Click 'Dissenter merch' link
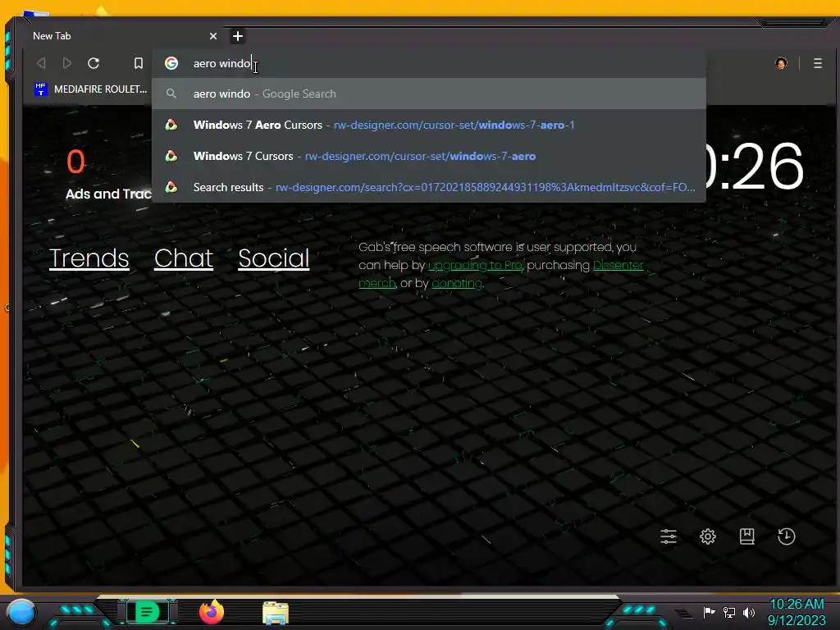The image size is (840, 630). point(618,265)
